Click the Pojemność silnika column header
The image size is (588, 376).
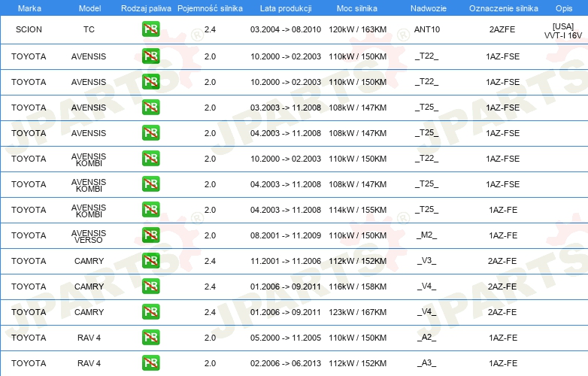pyautogui.click(x=210, y=8)
